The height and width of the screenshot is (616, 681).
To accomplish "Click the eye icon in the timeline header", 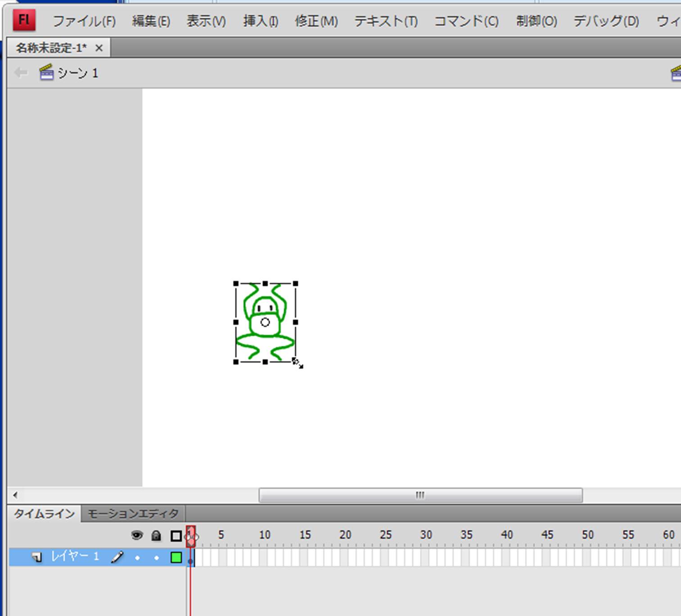I will (x=137, y=535).
